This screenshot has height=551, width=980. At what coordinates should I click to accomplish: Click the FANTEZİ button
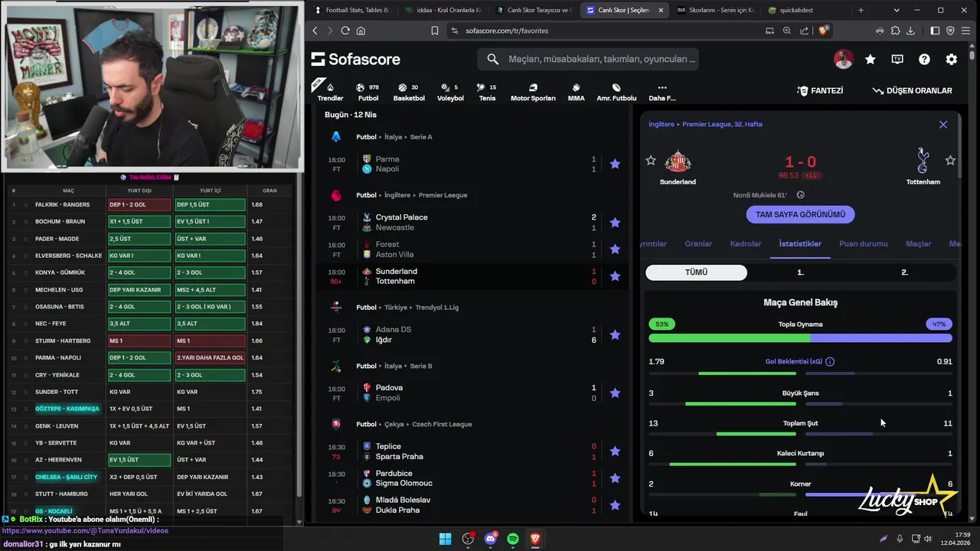pyautogui.click(x=820, y=90)
